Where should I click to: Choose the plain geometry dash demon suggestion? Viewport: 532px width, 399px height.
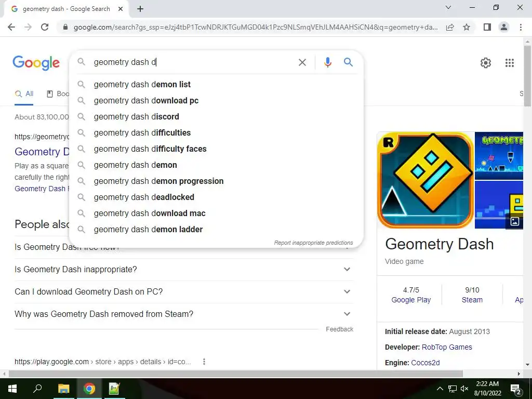click(x=216, y=165)
